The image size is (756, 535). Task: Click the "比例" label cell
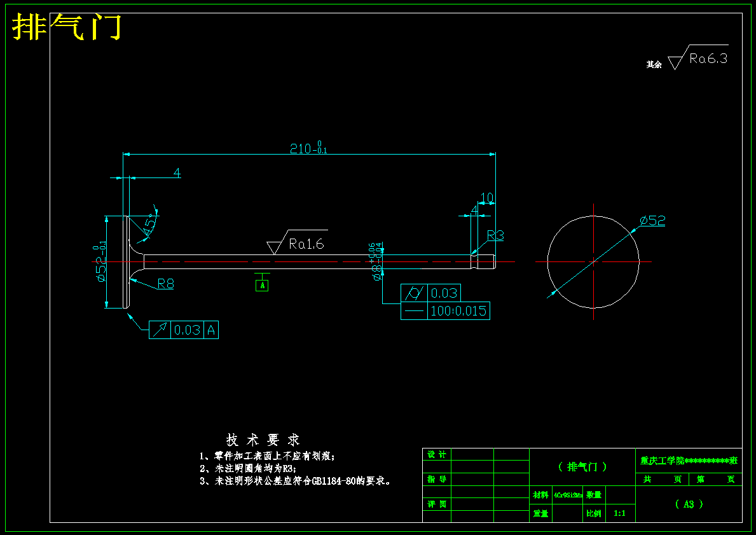(593, 513)
